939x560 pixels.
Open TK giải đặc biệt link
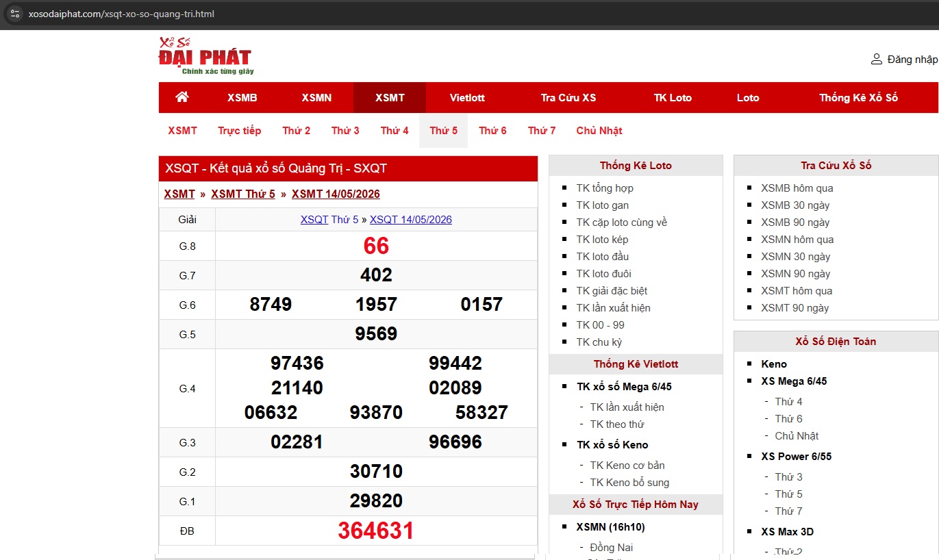(612, 291)
